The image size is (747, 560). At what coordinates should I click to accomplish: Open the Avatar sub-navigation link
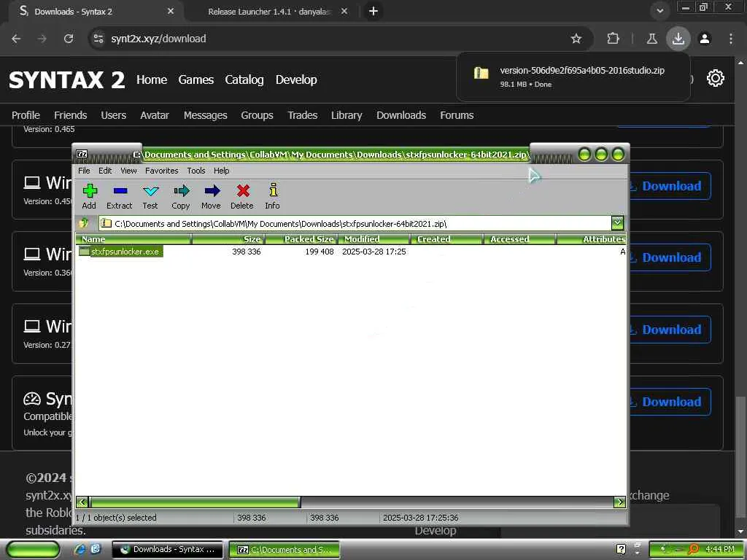[x=155, y=115]
